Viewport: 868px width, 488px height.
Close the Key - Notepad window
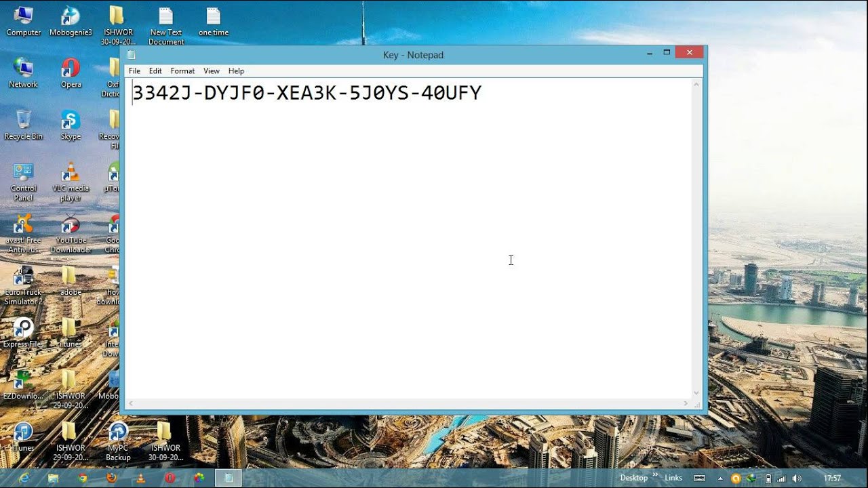(x=690, y=53)
